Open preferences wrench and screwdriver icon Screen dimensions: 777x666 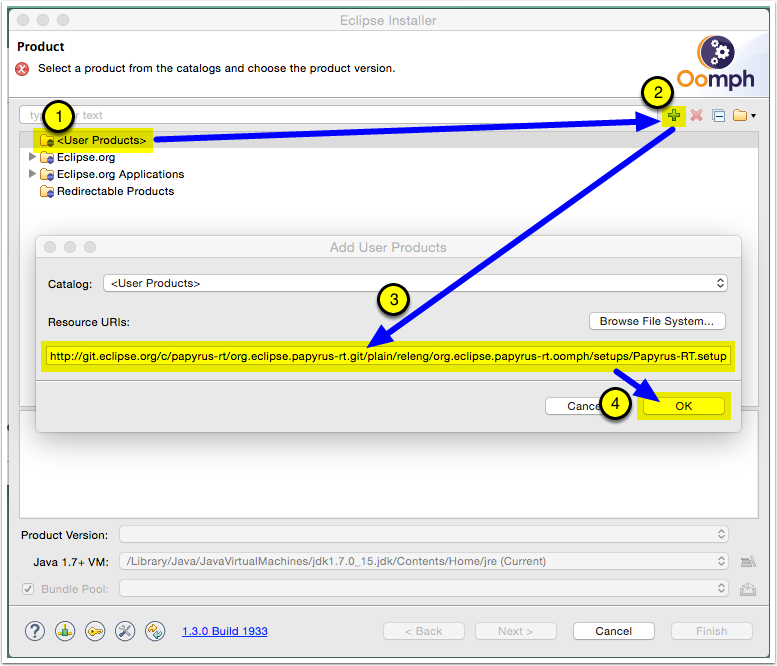click(x=125, y=631)
